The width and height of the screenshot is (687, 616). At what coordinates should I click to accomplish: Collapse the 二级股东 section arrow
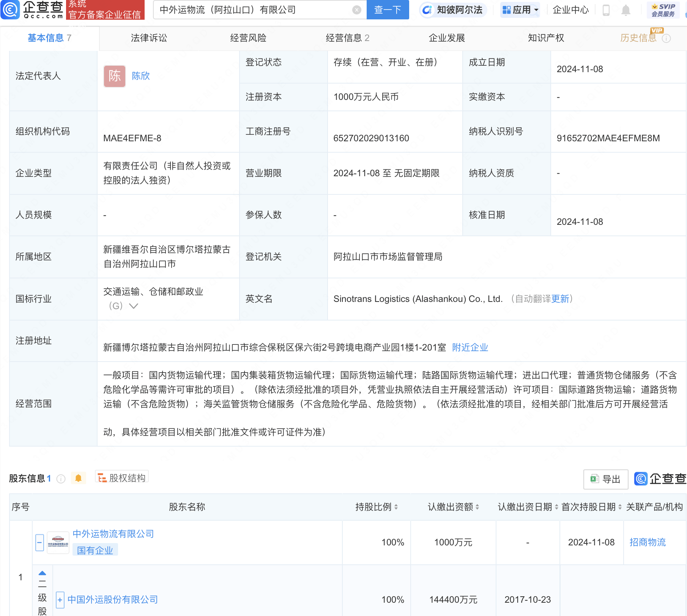(x=43, y=573)
